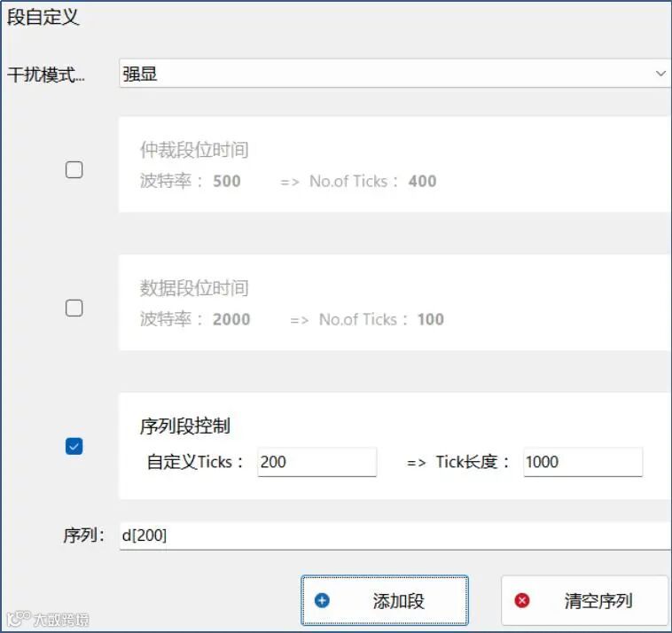
Task: Open the 干扰模式 dropdown showing 强显
Action: [x=395, y=74]
